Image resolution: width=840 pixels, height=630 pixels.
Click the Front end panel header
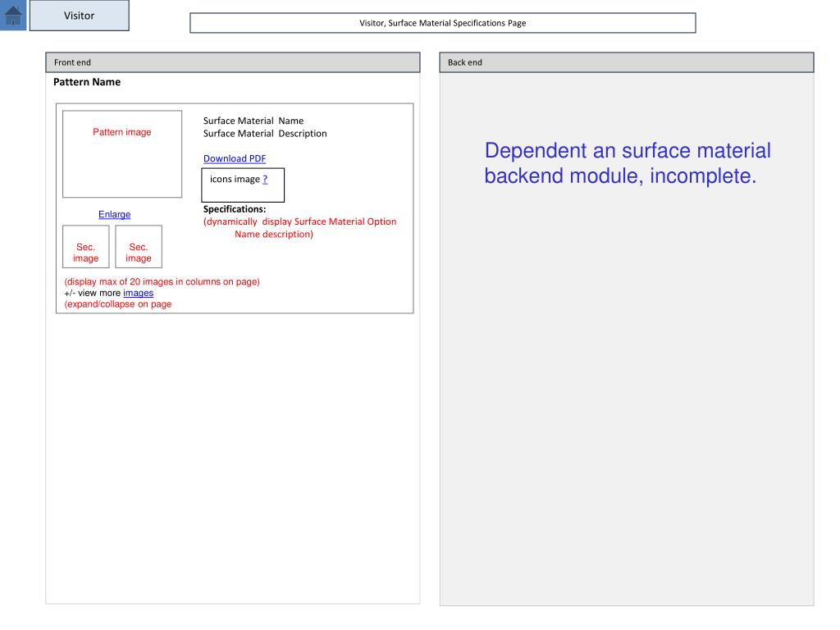232,62
